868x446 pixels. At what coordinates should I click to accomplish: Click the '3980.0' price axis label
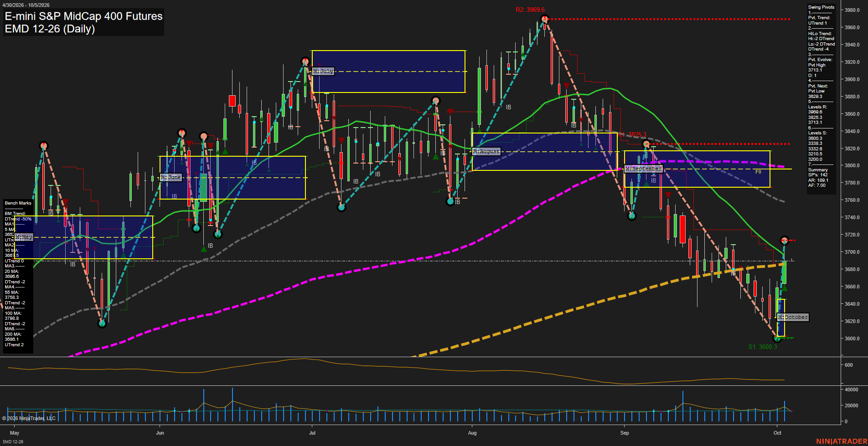(852, 10)
